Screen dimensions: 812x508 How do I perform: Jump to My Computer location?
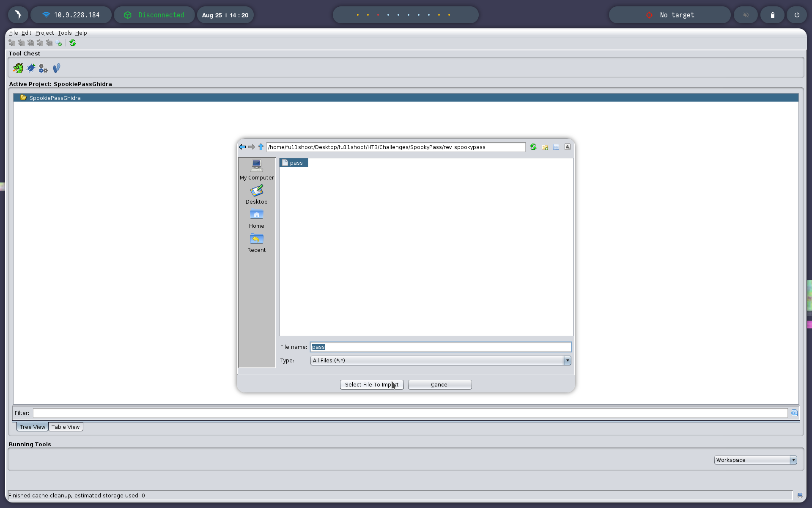coord(257,170)
